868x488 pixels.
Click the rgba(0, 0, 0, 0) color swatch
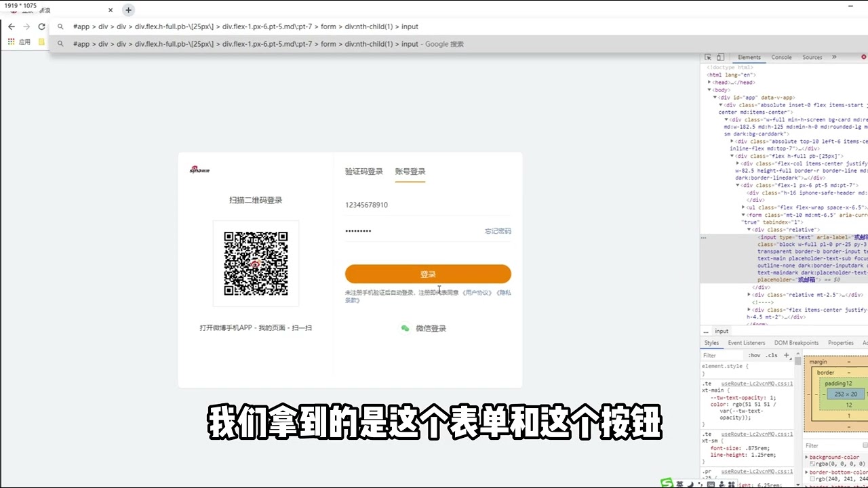[x=812, y=464]
